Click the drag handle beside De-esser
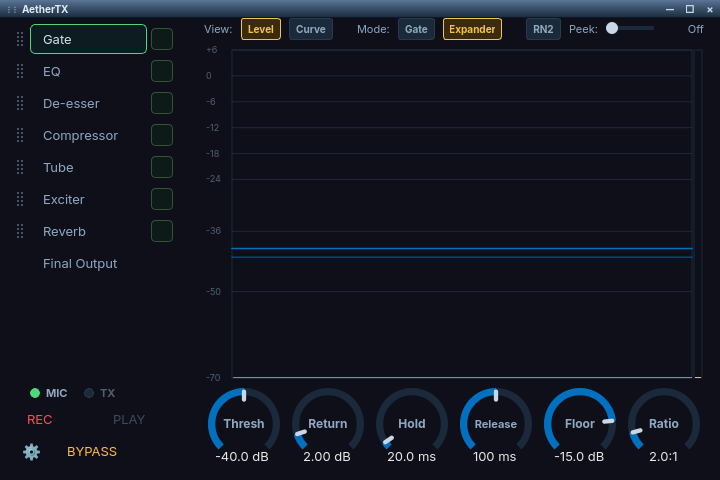The image size is (720, 480). (x=20, y=103)
